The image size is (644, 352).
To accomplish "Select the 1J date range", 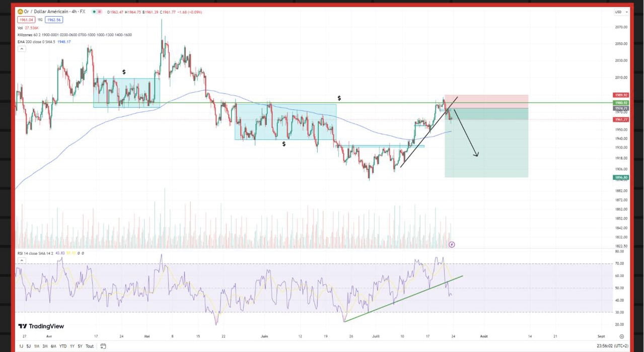I will (21, 346).
